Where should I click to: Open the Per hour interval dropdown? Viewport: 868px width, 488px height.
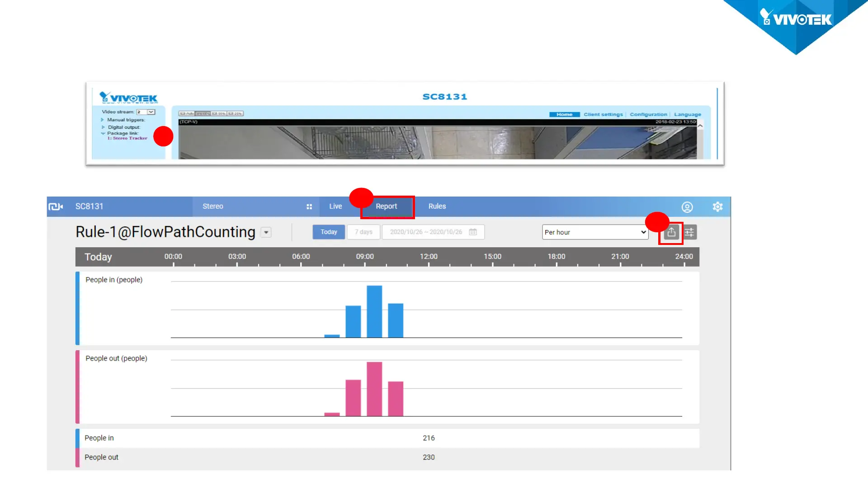pos(595,232)
